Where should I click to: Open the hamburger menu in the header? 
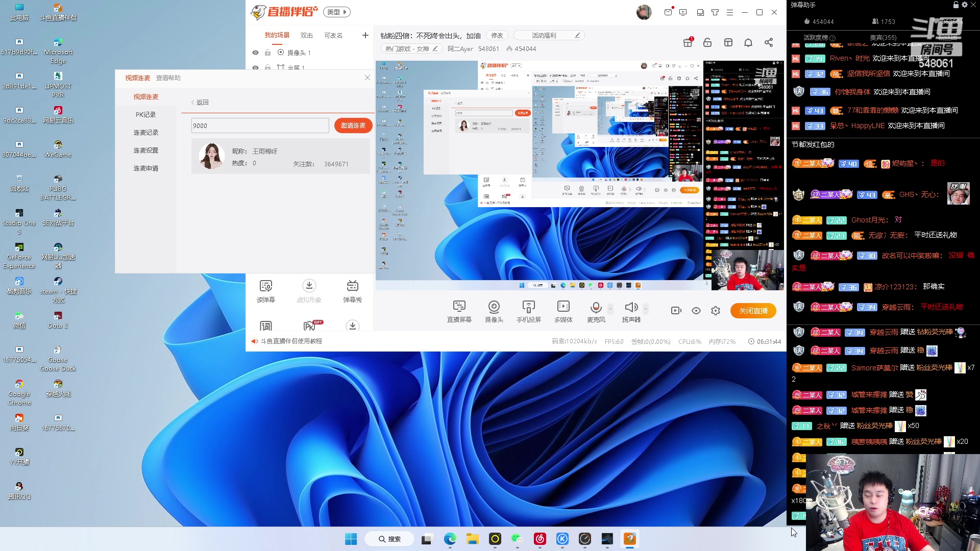point(730,12)
